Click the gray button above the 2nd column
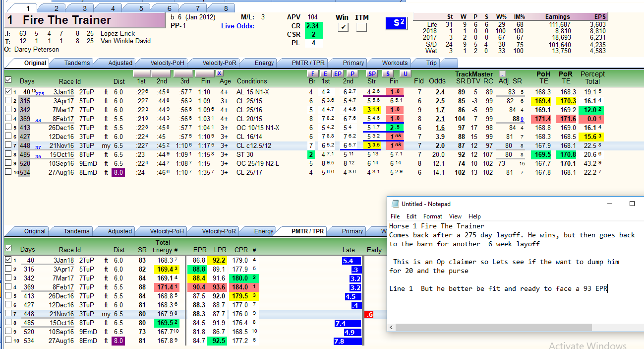Screen dimensions: 644x349 (x=161, y=73)
